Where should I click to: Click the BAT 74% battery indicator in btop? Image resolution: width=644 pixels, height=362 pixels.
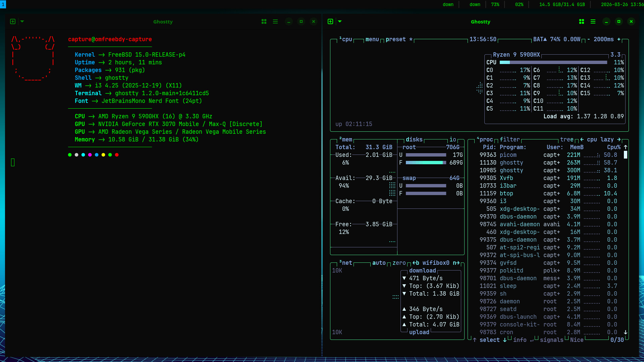click(x=557, y=39)
